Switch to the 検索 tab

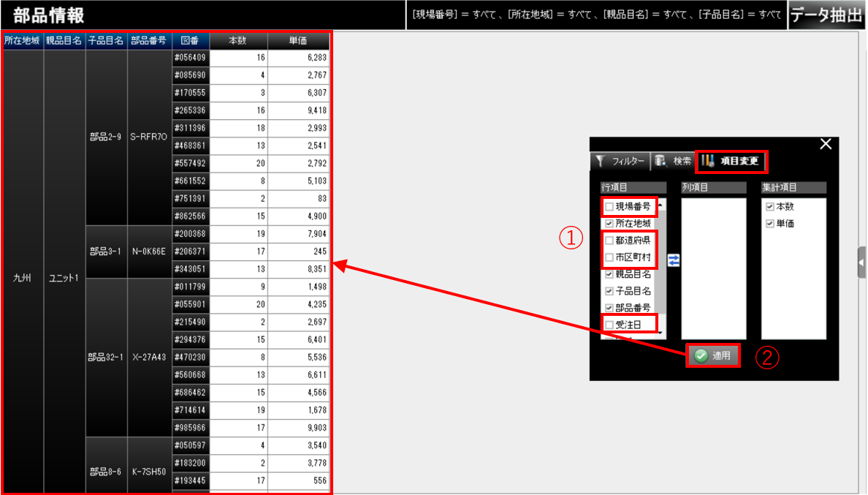672,161
